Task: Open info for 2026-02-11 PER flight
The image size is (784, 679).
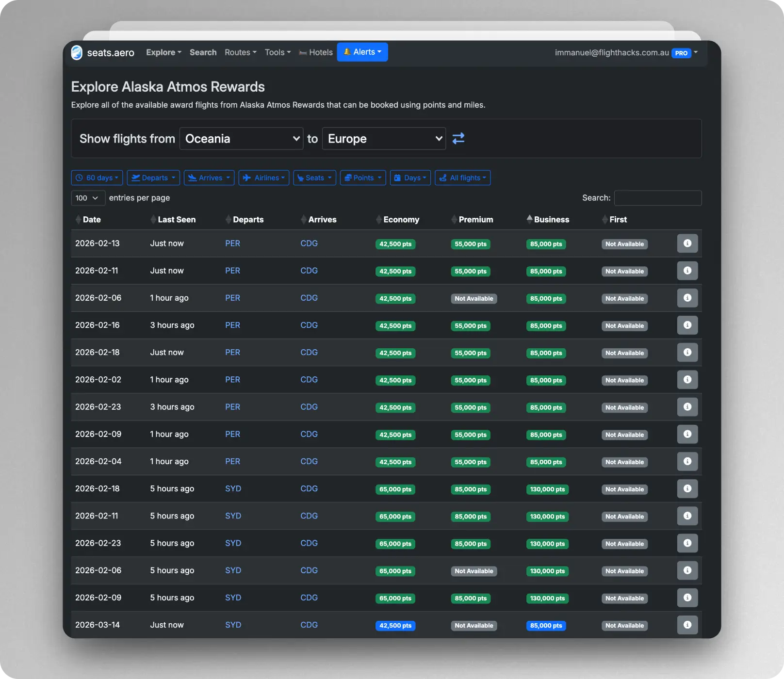Action: [x=687, y=271]
